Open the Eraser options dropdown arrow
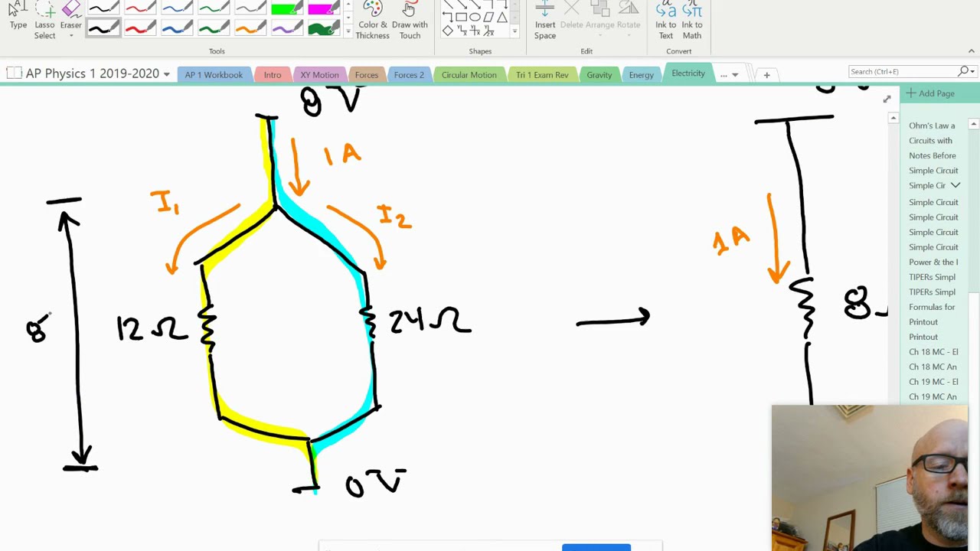Screen dimensions: 980x551 [x=70, y=35]
